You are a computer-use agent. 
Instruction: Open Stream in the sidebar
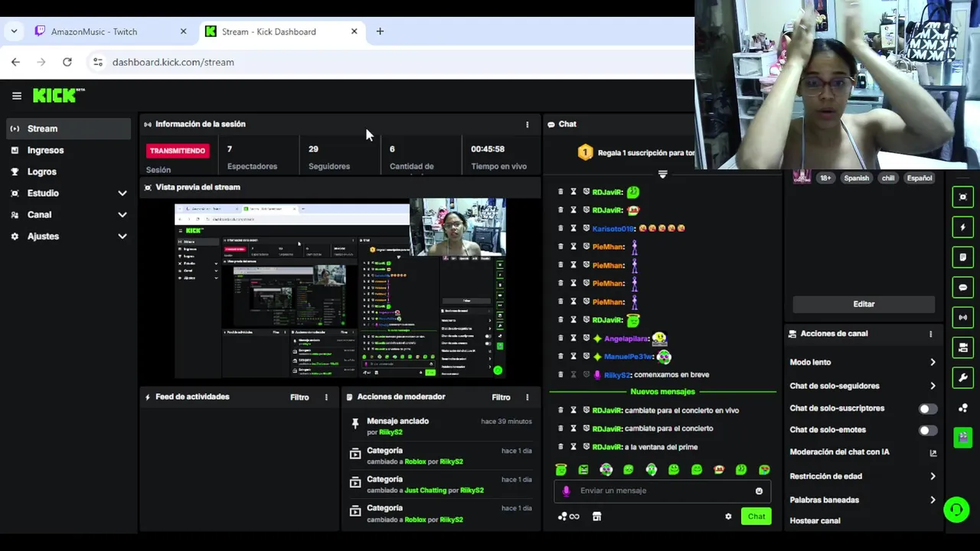[69, 129]
